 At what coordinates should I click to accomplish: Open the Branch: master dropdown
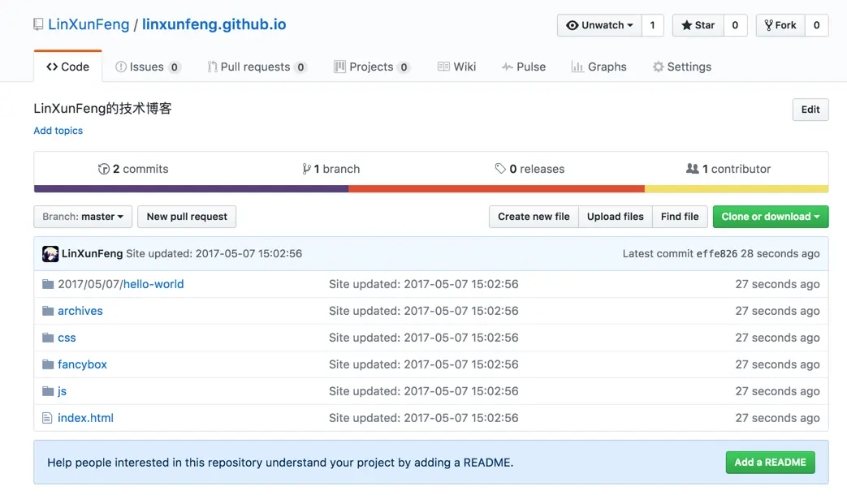[83, 217]
